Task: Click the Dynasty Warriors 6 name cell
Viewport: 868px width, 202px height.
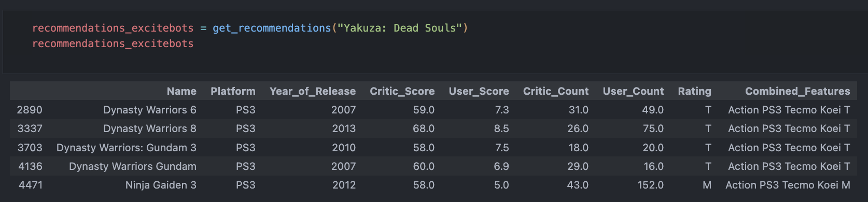Action: click(x=150, y=110)
